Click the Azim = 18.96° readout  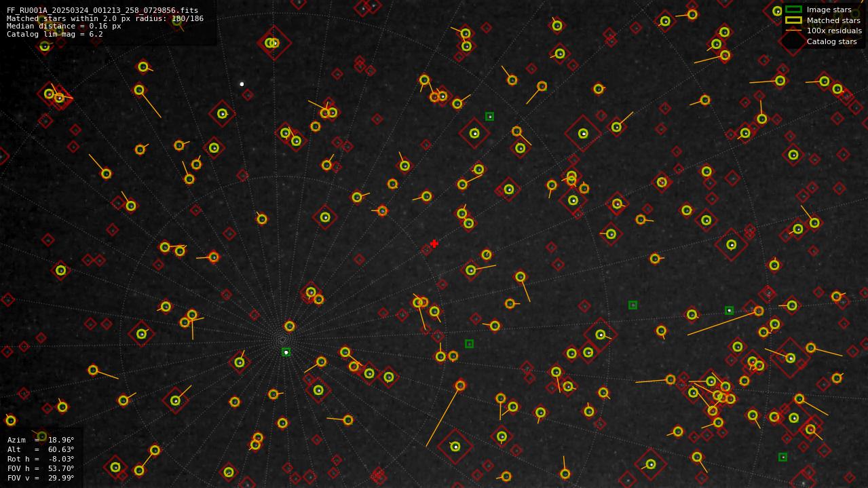(x=41, y=440)
